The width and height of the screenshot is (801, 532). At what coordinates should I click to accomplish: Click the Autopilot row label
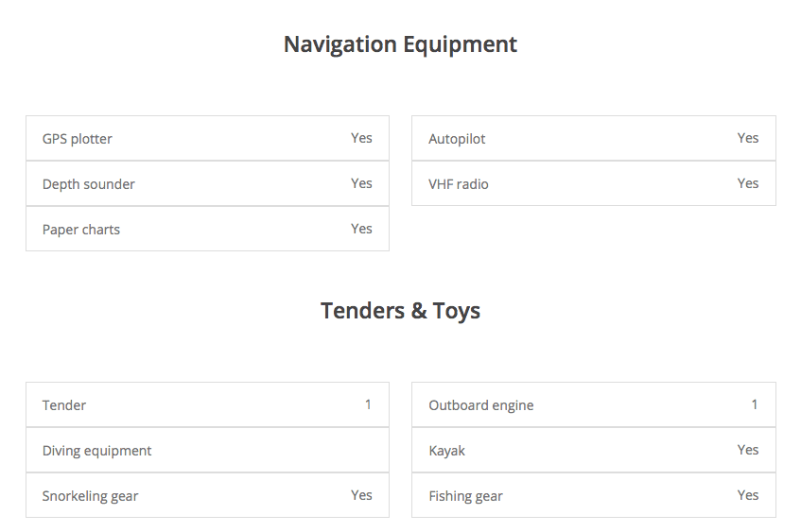coord(457,139)
